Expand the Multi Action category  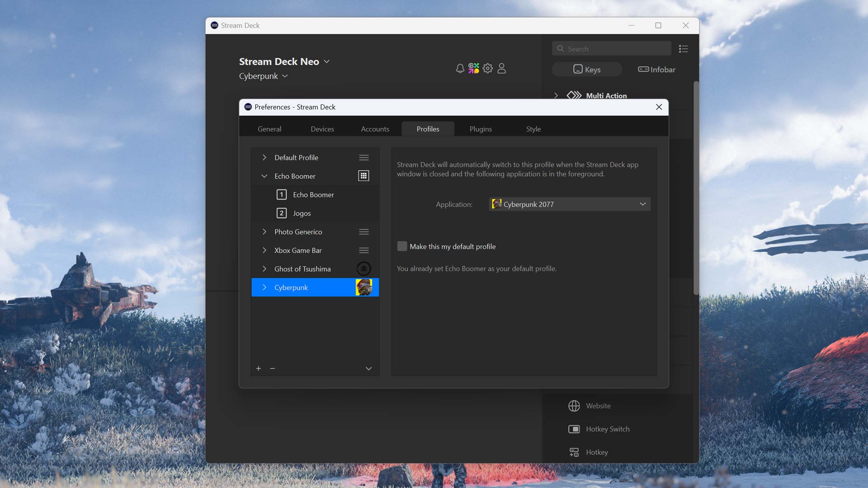point(556,95)
